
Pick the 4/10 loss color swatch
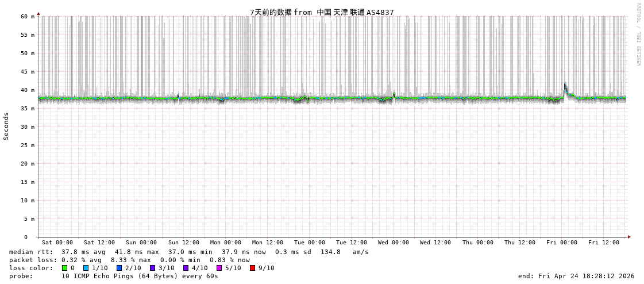point(186,268)
